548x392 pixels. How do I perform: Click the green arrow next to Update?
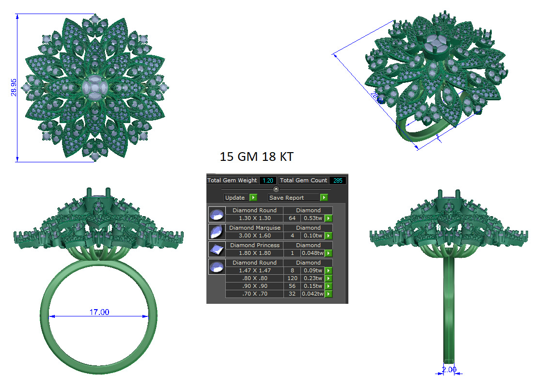tap(253, 198)
